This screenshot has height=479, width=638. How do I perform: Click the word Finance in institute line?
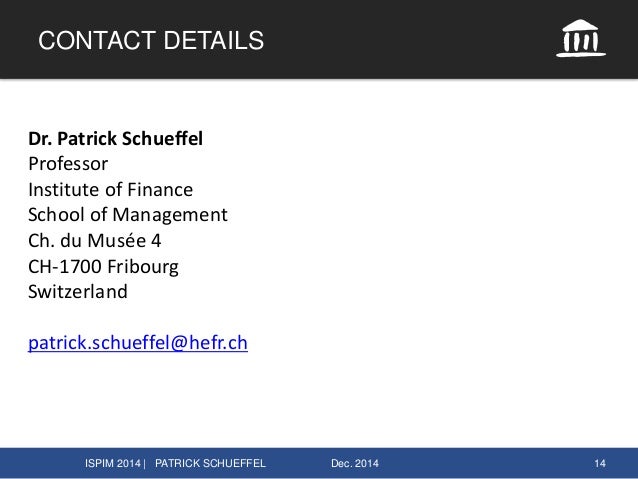[x=160, y=190]
